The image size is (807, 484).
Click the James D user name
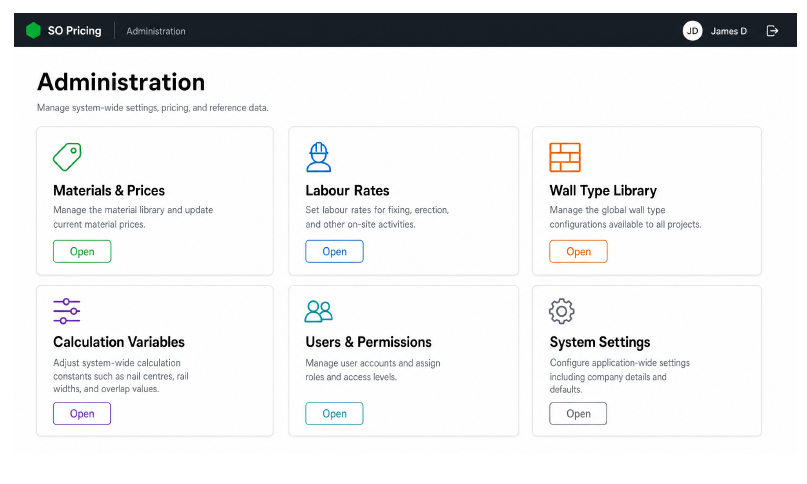pos(728,31)
